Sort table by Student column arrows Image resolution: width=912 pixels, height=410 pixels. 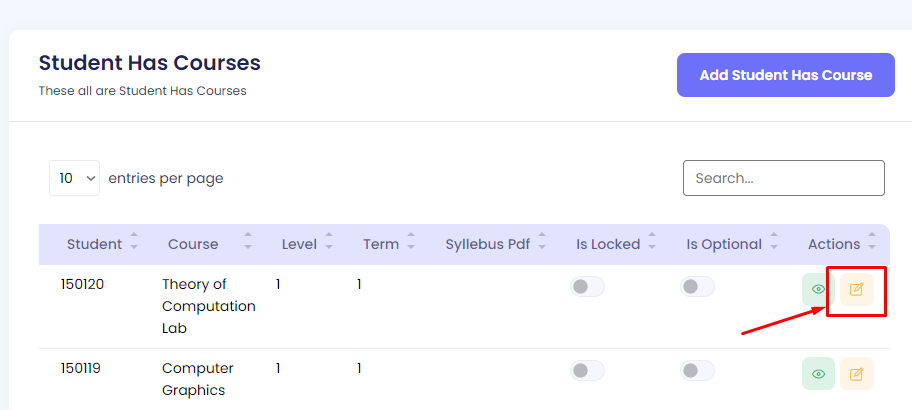pos(134,244)
